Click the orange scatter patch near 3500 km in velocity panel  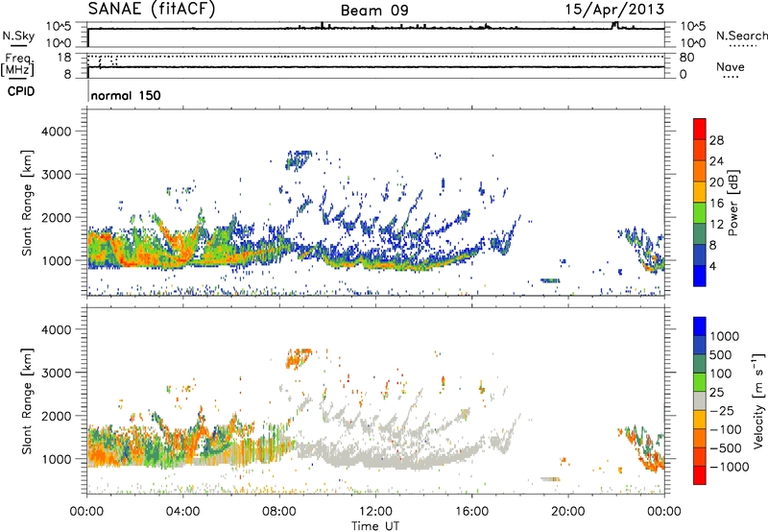coord(298,357)
